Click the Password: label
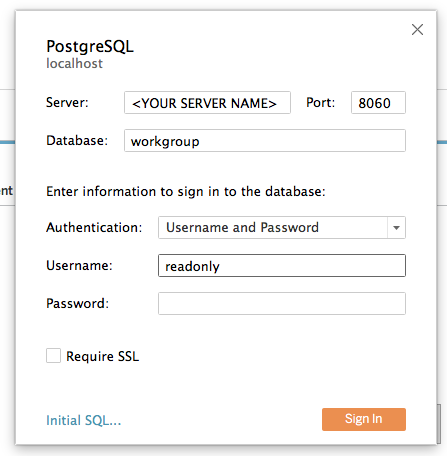 [x=77, y=303]
